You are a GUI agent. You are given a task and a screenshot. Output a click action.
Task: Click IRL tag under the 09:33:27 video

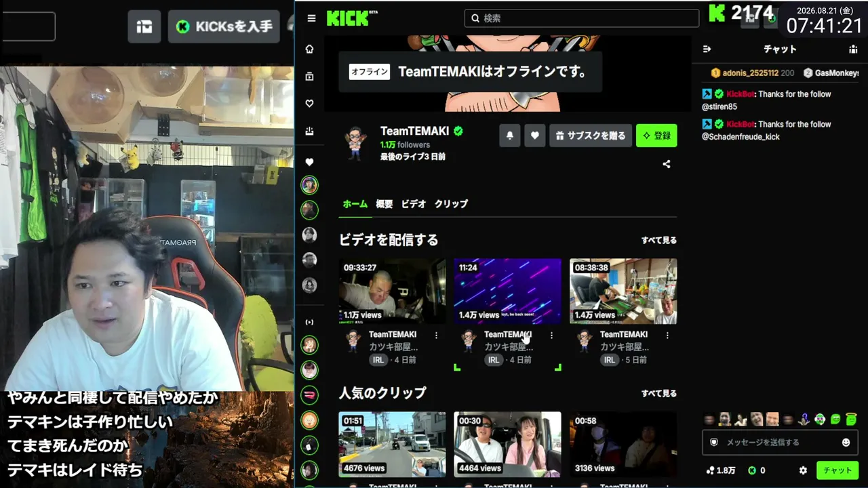(378, 360)
